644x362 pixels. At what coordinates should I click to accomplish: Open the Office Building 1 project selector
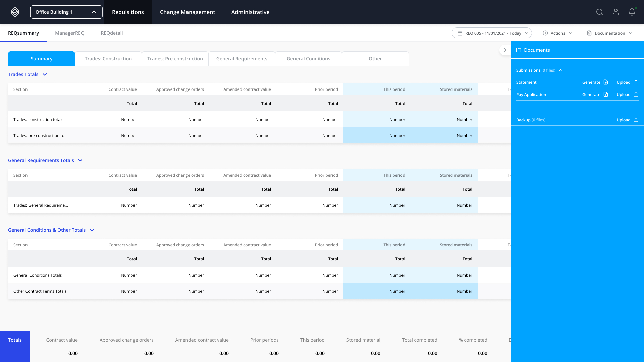[66, 12]
